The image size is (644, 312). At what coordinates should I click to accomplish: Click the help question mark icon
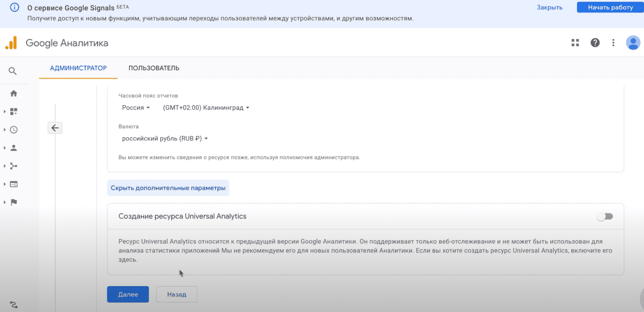(x=595, y=43)
